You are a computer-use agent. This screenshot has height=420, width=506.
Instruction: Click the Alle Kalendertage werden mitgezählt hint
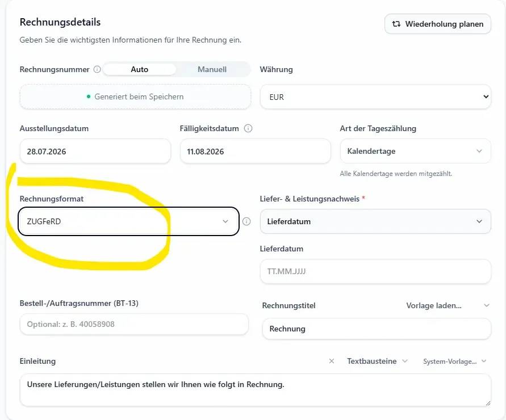396,174
